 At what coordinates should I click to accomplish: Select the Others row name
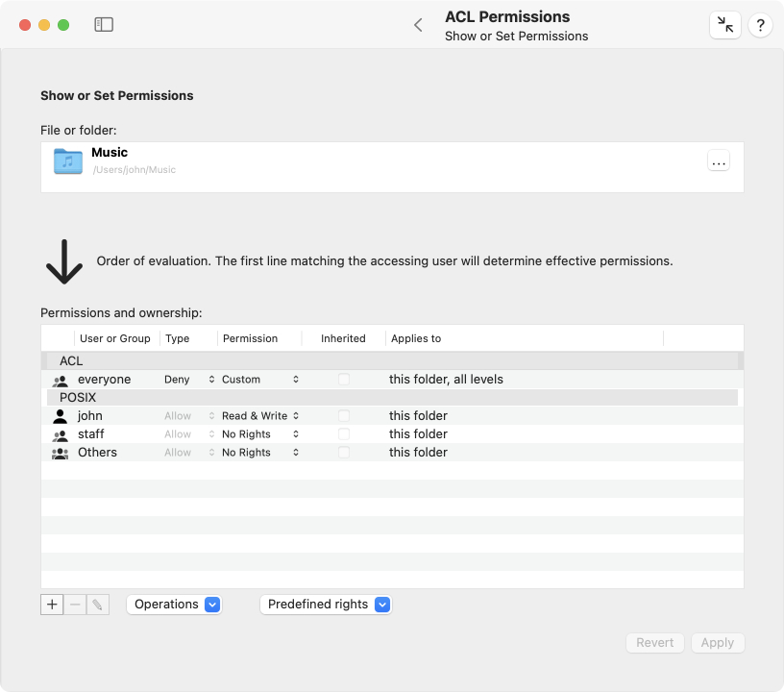pyautogui.click(x=97, y=452)
